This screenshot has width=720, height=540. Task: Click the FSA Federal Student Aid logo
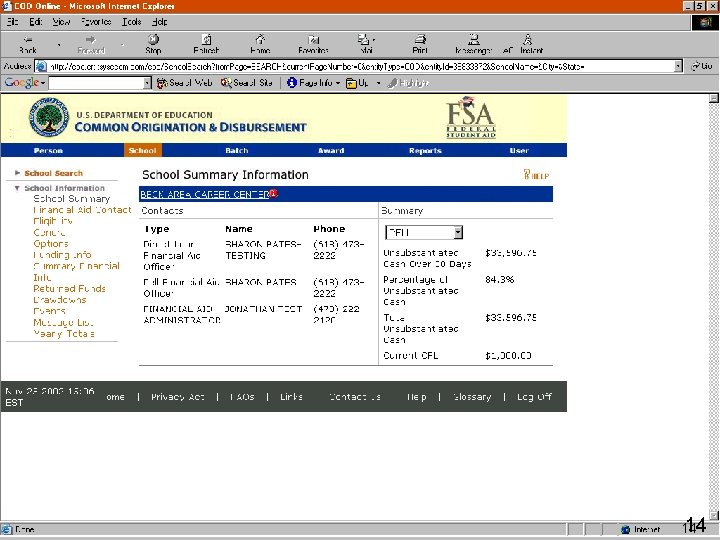point(471,118)
